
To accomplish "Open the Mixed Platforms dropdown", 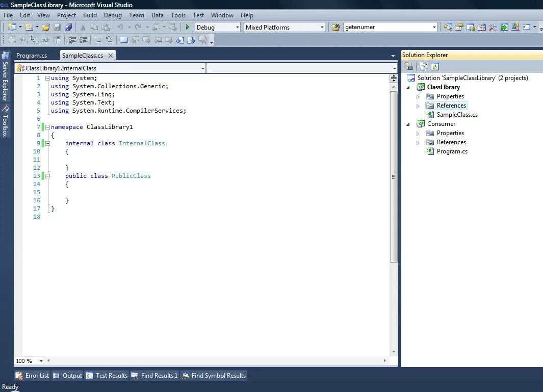I will coord(322,27).
